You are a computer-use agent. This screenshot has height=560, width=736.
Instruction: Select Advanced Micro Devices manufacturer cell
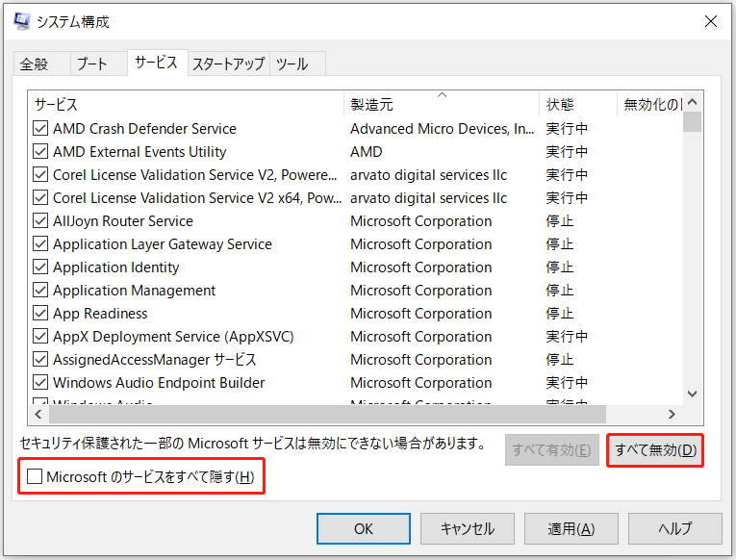point(442,129)
